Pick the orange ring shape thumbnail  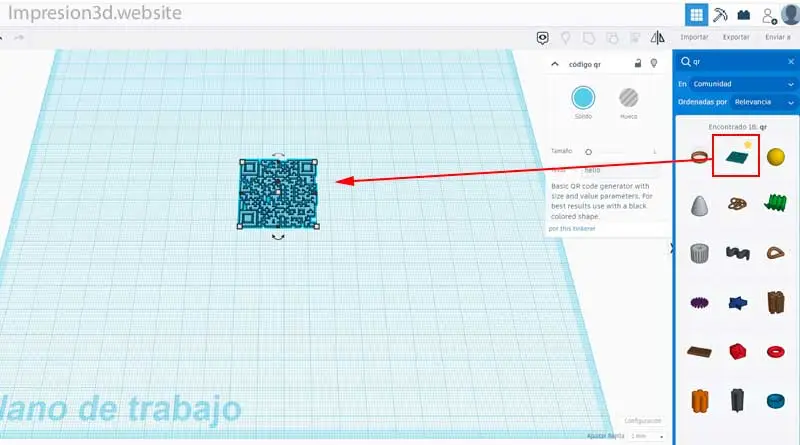pyautogui.click(x=699, y=157)
